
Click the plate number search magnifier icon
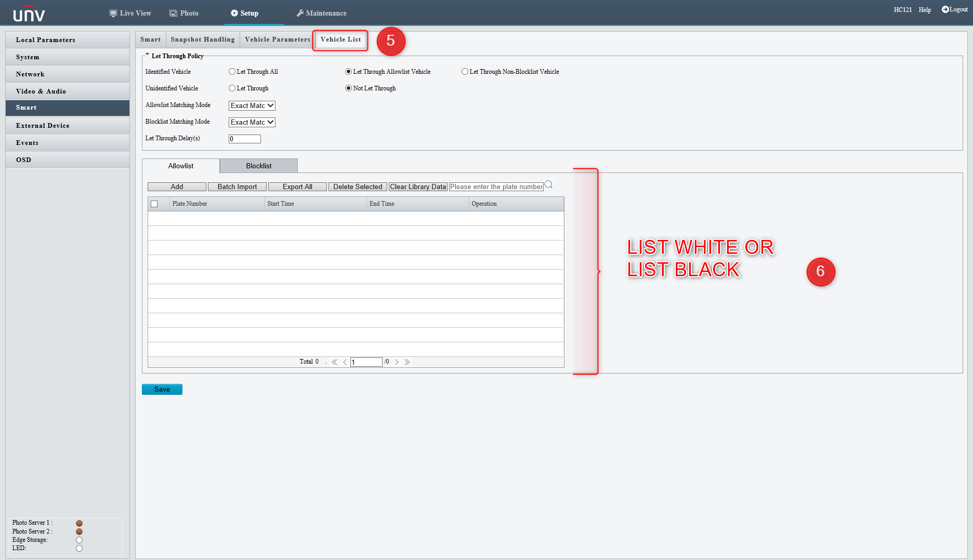click(x=548, y=185)
